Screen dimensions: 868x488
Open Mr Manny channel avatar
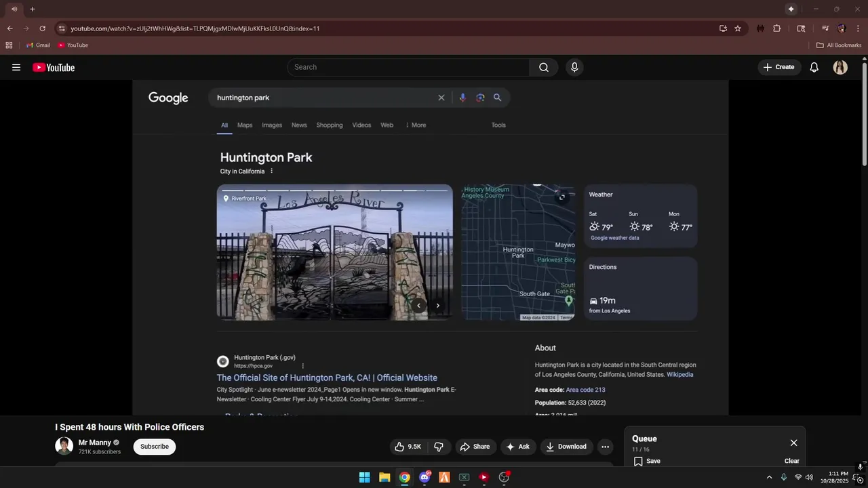[x=64, y=446]
